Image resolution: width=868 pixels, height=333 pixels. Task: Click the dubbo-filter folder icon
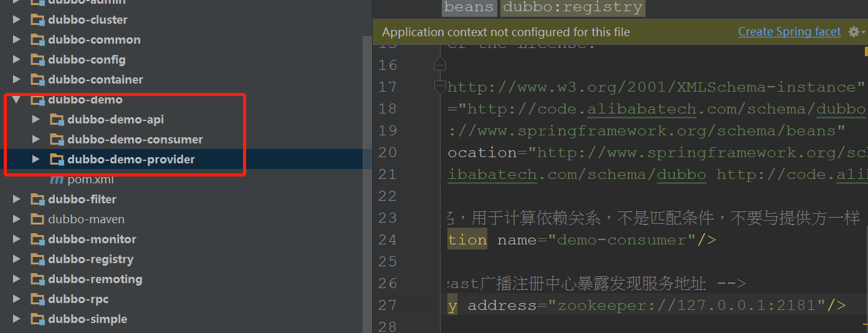tap(38, 200)
